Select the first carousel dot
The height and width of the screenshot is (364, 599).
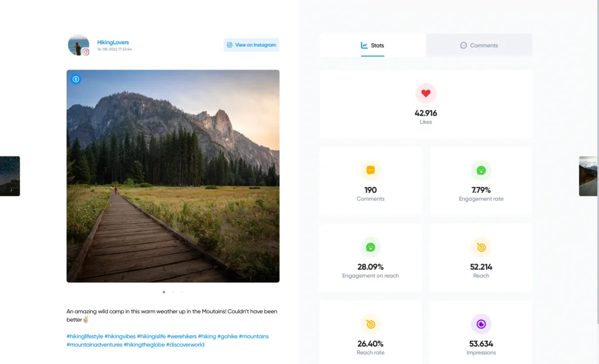click(x=163, y=292)
